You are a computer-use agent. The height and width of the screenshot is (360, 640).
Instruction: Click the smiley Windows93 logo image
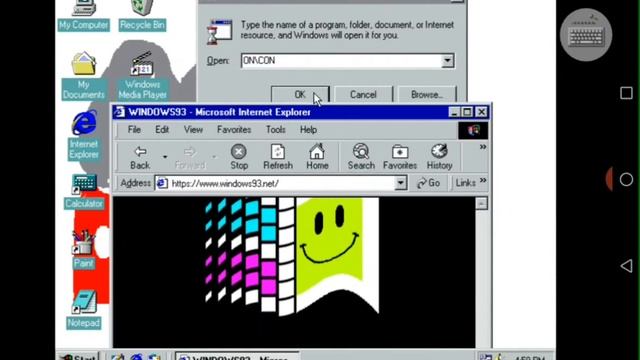(292, 256)
